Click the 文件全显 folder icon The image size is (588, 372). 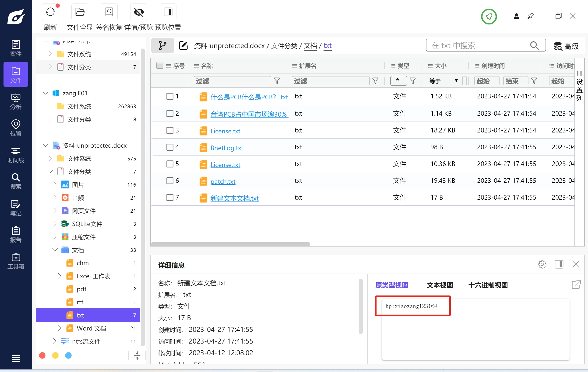pos(80,12)
